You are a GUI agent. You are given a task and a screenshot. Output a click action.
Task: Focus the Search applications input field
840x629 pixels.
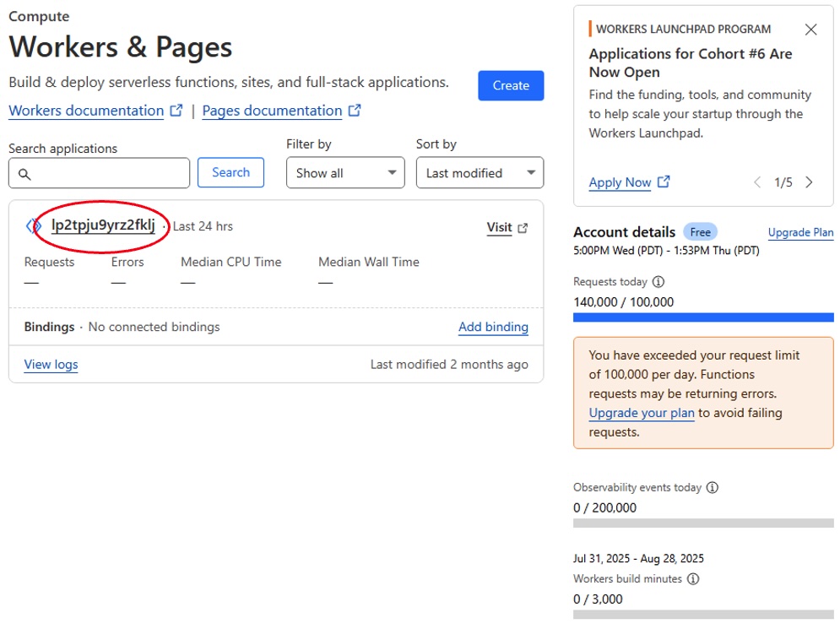[99, 173]
